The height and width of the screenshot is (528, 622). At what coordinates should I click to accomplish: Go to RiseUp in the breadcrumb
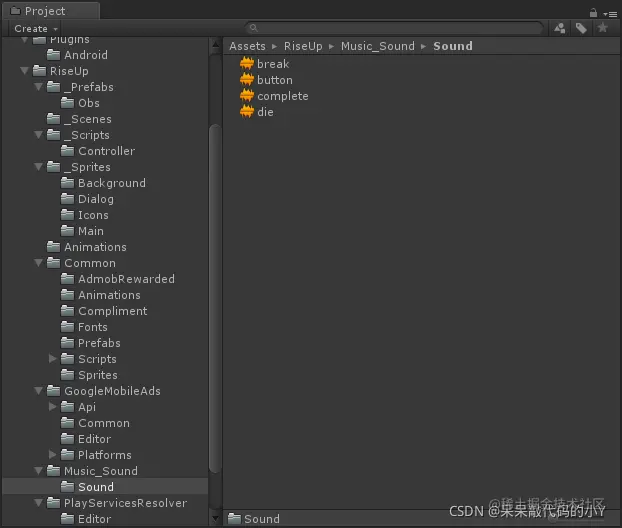click(303, 46)
